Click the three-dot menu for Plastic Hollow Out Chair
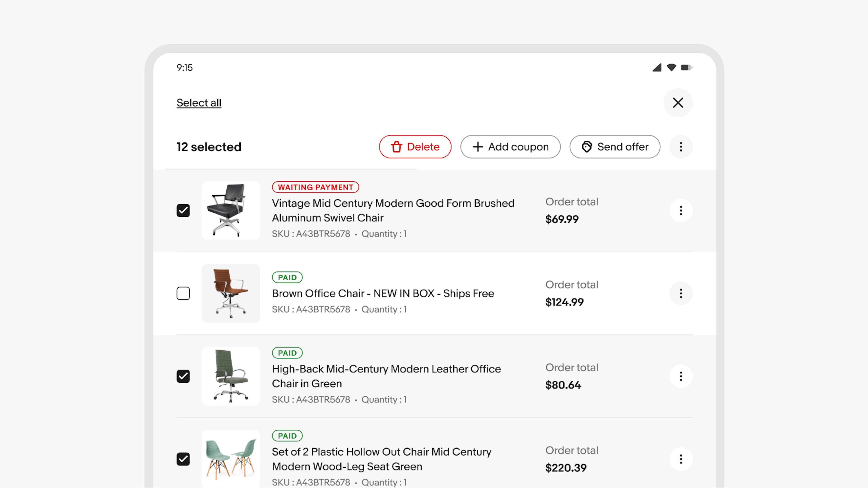The image size is (868, 488). (680, 459)
